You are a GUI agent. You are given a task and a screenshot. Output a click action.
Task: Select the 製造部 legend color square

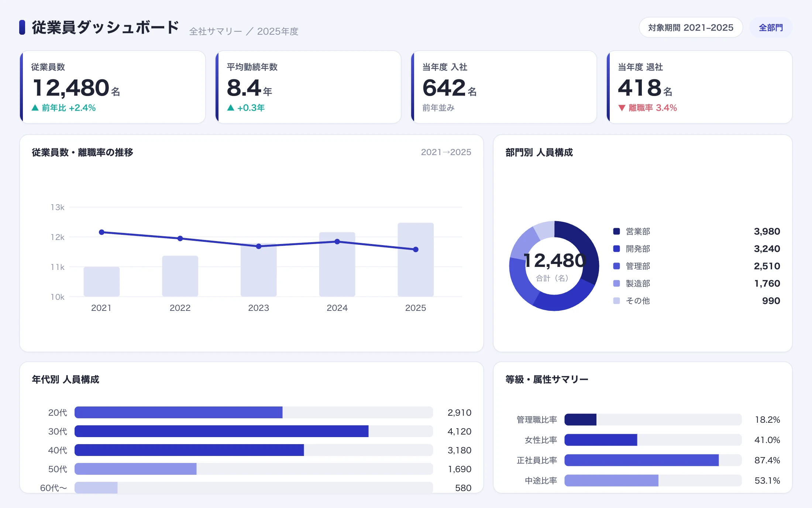(616, 284)
